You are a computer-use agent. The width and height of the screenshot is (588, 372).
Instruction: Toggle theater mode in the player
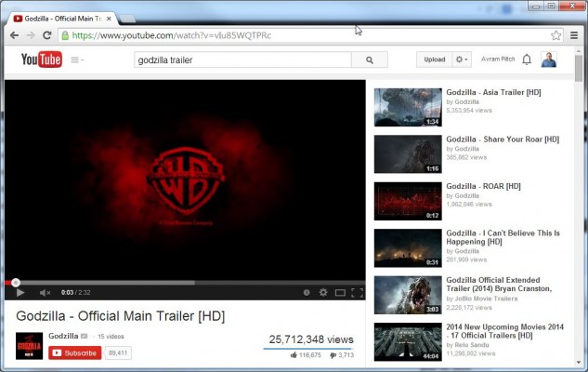click(x=340, y=293)
